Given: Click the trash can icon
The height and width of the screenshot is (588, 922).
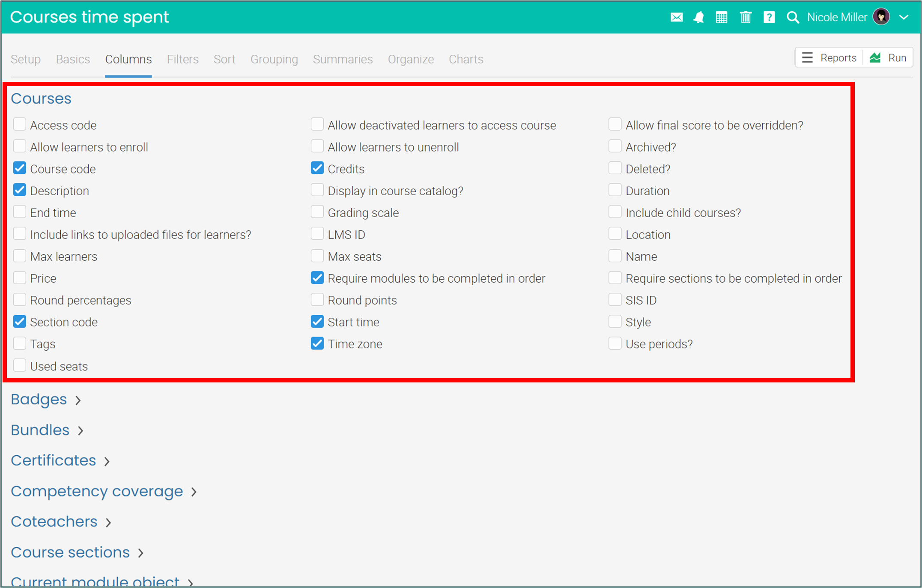Looking at the screenshot, I should 745,18.
